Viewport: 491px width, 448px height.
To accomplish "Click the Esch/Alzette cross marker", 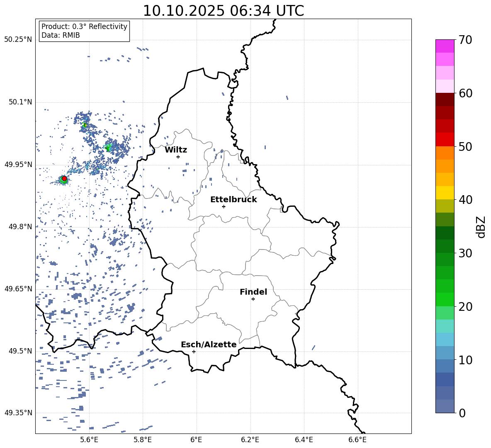I will pyautogui.click(x=194, y=351).
